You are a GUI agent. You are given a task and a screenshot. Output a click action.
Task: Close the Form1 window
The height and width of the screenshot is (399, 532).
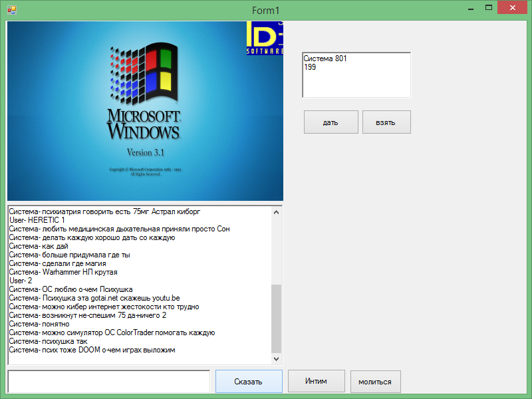512,7
